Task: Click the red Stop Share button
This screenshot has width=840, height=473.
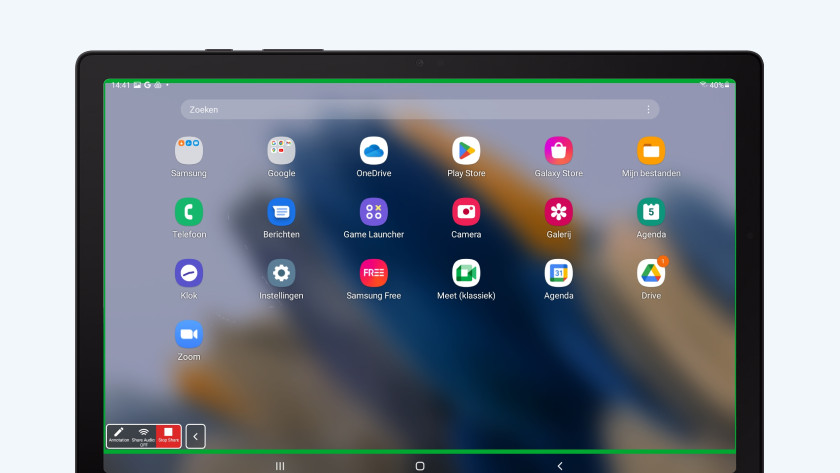Action: 168,436
